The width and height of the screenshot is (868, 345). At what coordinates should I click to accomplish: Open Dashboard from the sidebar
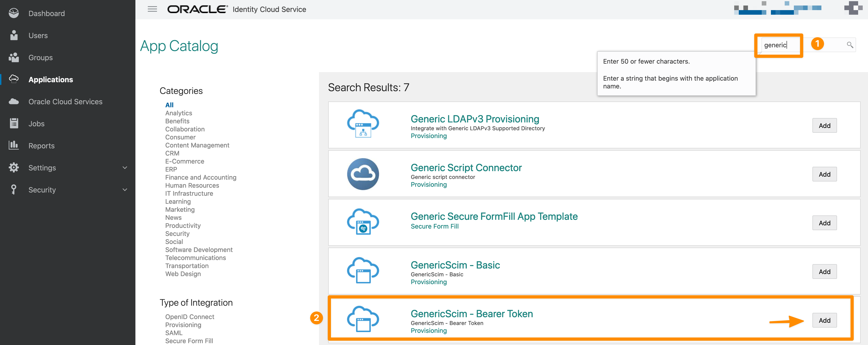coord(47,14)
